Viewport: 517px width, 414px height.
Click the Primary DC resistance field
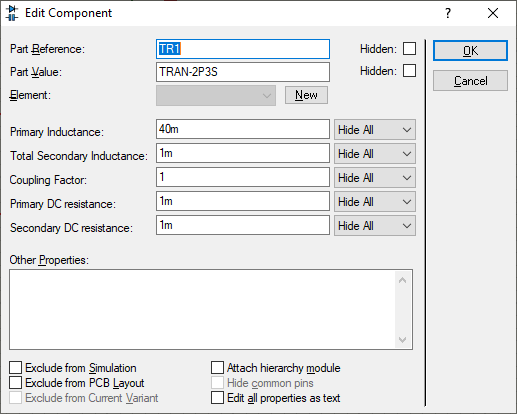click(243, 201)
